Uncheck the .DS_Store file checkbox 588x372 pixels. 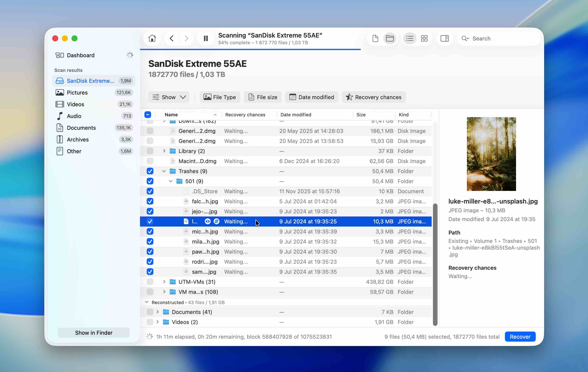coord(150,191)
